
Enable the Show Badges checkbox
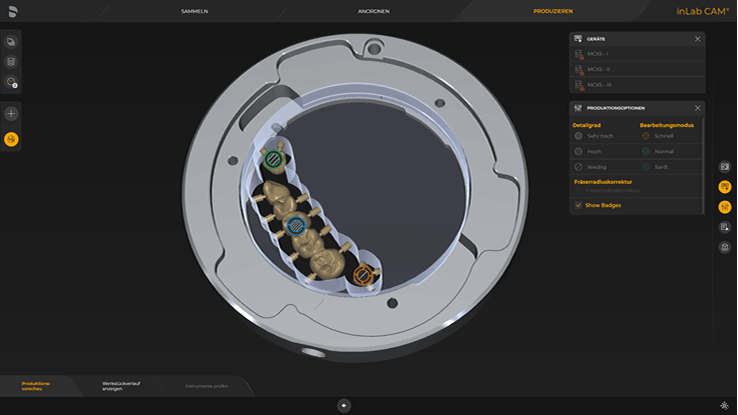click(x=579, y=205)
